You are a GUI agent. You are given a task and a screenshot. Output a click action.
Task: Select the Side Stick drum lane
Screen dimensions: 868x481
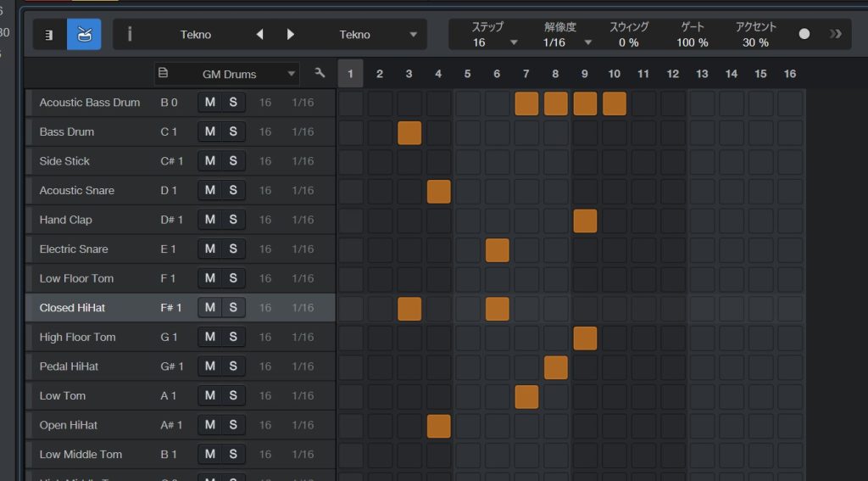click(64, 161)
